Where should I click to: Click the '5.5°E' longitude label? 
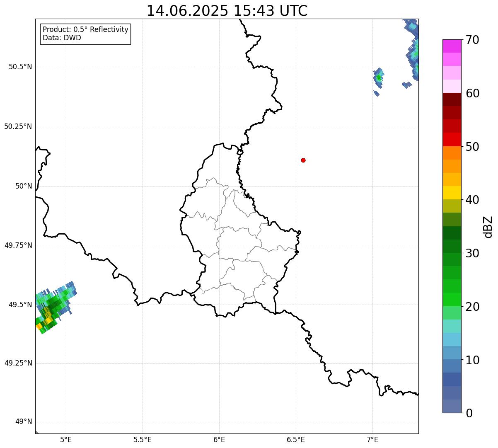point(143,439)
